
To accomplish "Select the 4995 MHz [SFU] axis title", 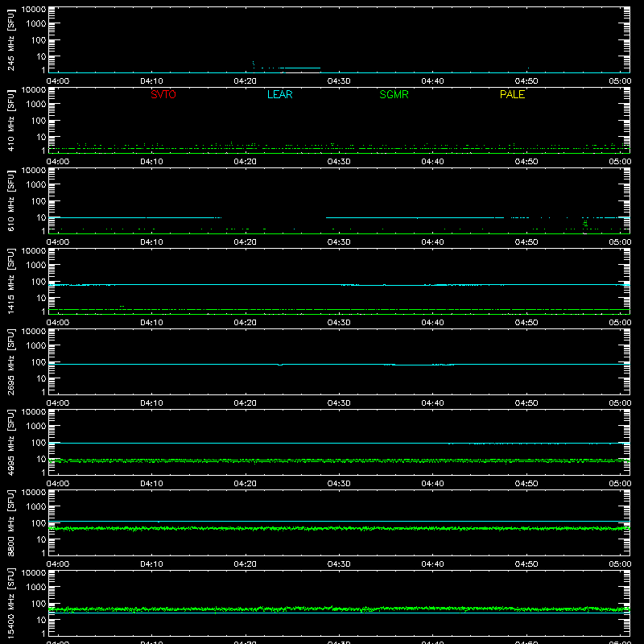I will coord(10,442).
